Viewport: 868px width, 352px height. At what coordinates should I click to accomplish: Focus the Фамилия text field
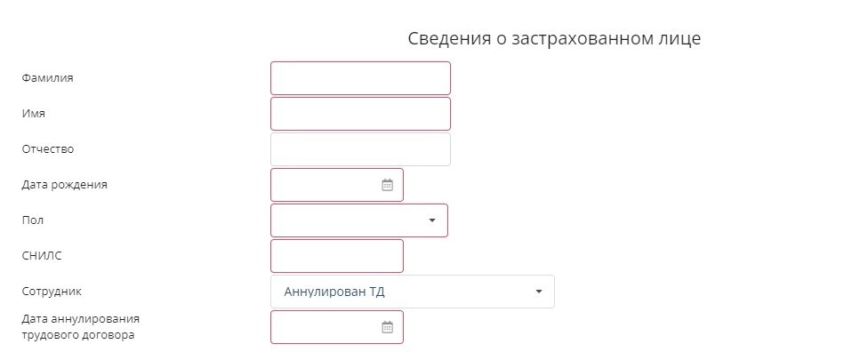pos(360,78)
